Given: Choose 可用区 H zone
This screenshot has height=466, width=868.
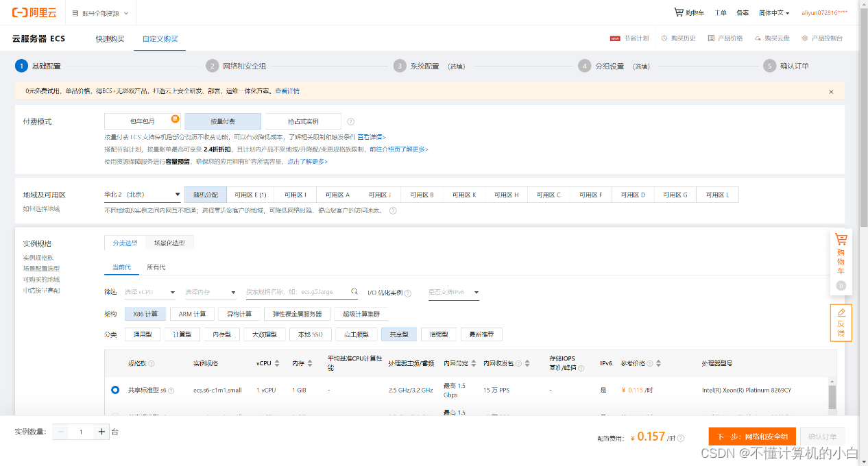Looking at the screenshot, I should click(506, 195).
